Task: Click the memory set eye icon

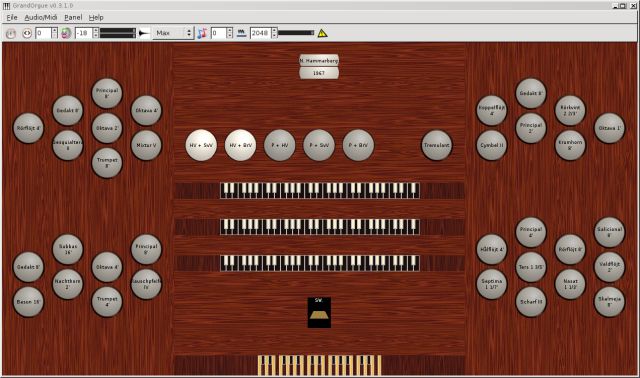Action: pyautogui.click(x=27, y=33)
